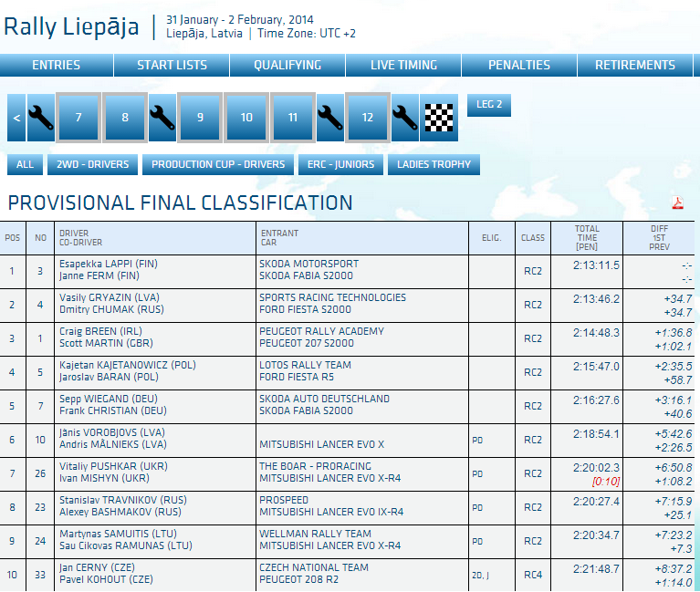Click total time 2:13:11.5
This screenshot has height=592, width=700.
pyautogui.click(x=597, y=265)
